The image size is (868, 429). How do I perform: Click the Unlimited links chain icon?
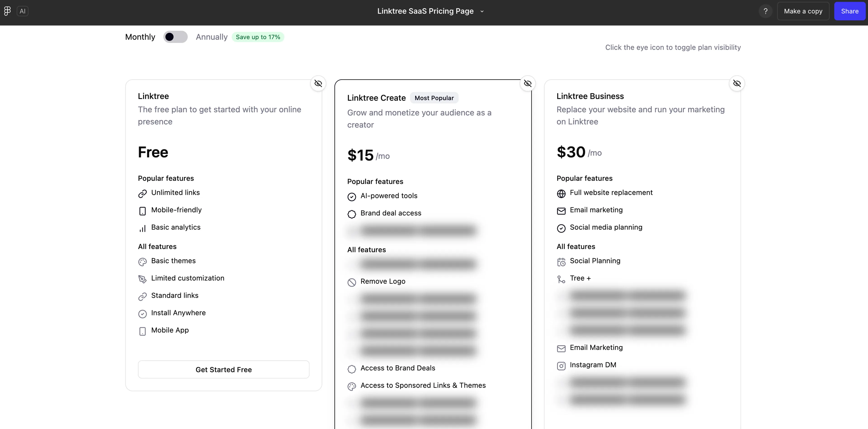pyautogui.click(x=143, y=194)
